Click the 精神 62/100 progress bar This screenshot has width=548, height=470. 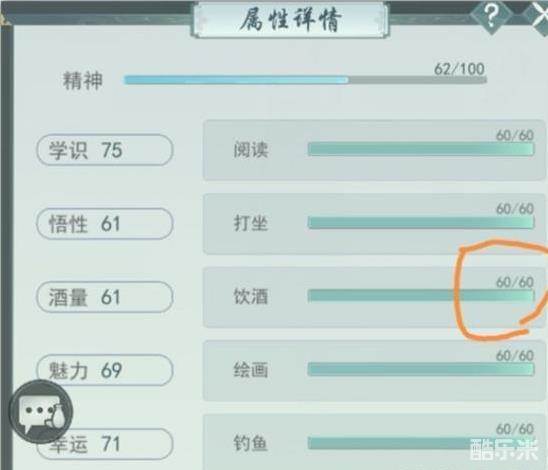click(305, 80)
